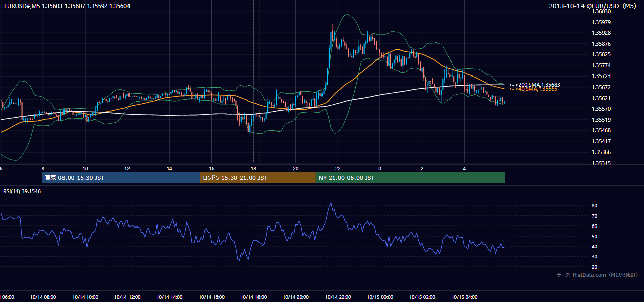Click hour label 12 under price chart
644x302 pixels.
point(127,168)
